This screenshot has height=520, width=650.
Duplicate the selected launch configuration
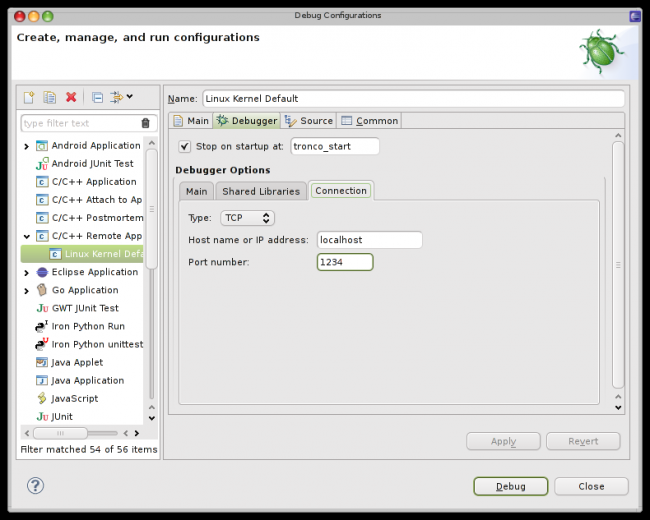coord(50,97)
